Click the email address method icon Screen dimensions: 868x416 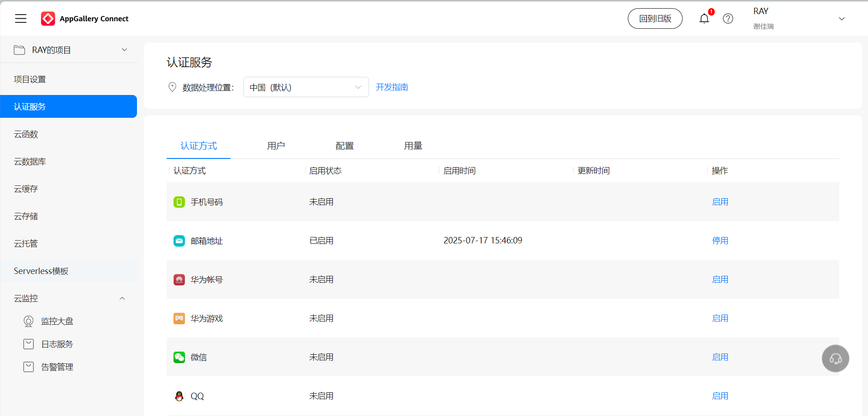(x=179, y=241)
